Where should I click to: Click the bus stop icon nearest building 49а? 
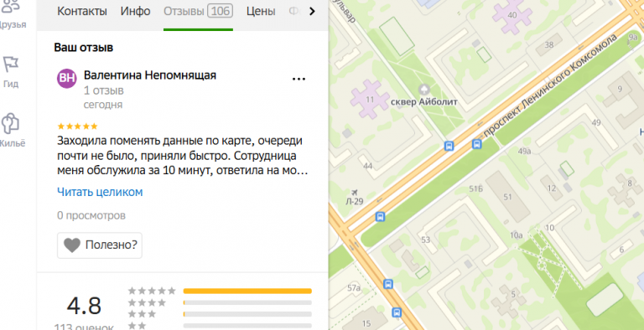tap(477, 144)
